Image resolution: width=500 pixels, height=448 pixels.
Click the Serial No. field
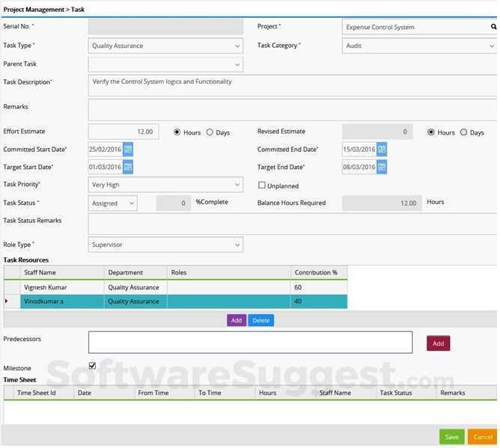165,27
